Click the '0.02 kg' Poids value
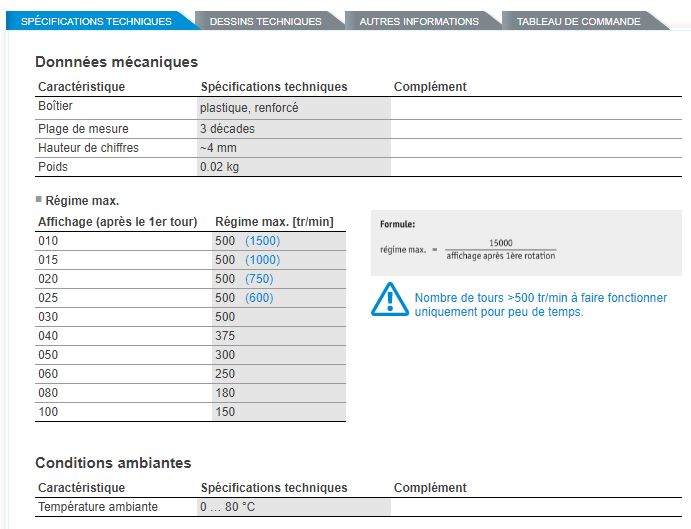 pyautogui.click(x=220, y=167)
